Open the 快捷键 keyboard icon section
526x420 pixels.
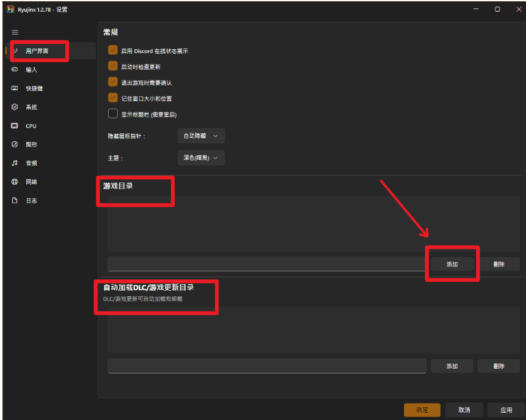coord(15,88)
